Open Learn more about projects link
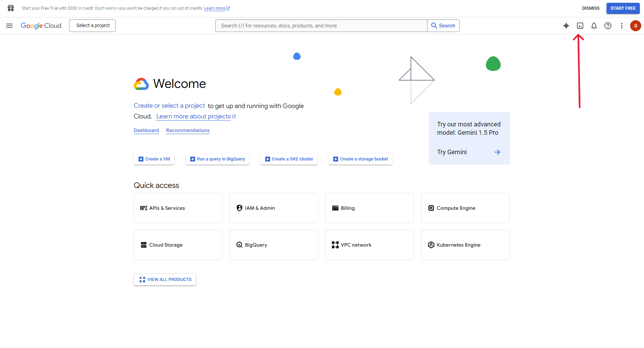 pos(196,116)
